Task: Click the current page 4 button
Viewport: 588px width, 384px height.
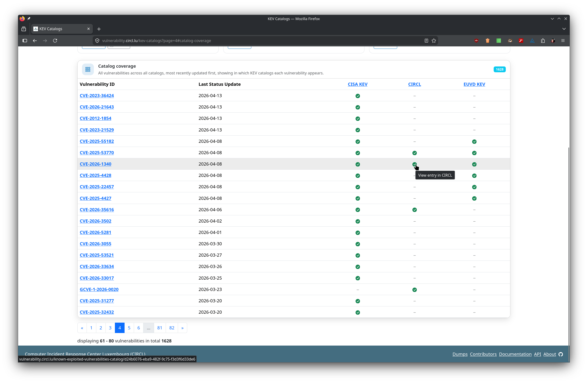Action: pyautogui.click(x=119, y=328)
